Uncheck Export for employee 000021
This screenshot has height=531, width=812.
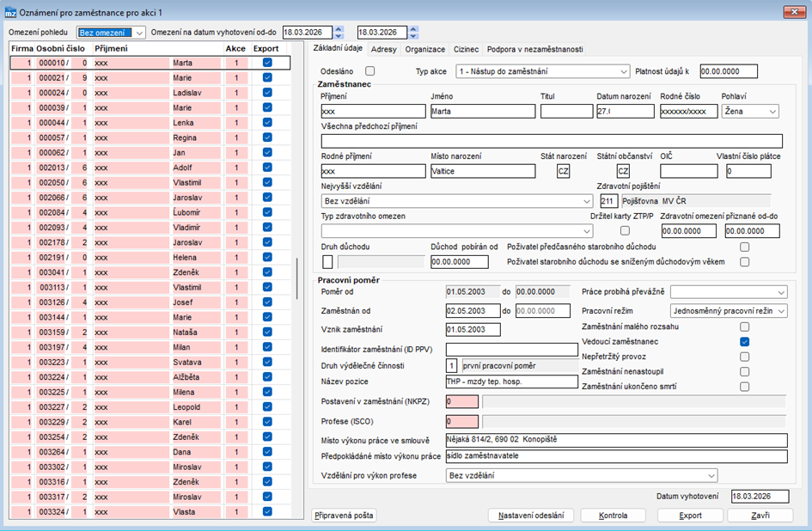click(267, 77)
